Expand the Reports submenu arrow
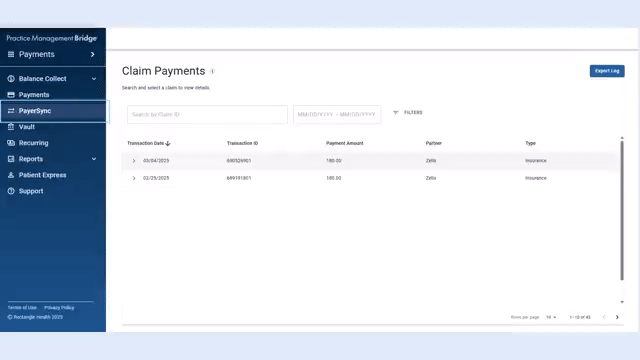This screenshot has width=640, height=360. (94, 159)
